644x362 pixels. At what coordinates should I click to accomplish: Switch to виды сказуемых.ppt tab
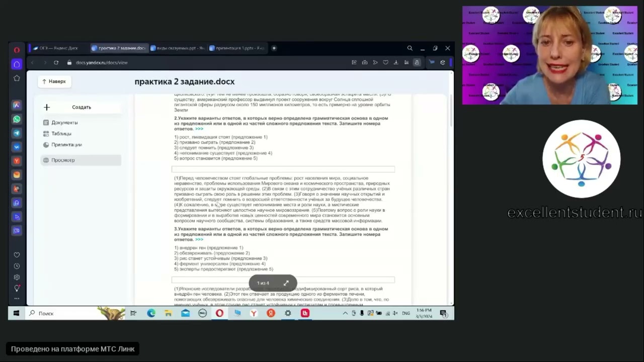(178, 48)
